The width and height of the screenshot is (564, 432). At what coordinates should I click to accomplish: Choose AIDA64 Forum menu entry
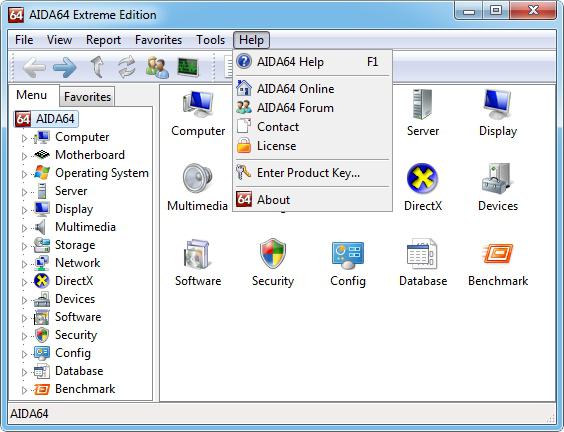312,108
